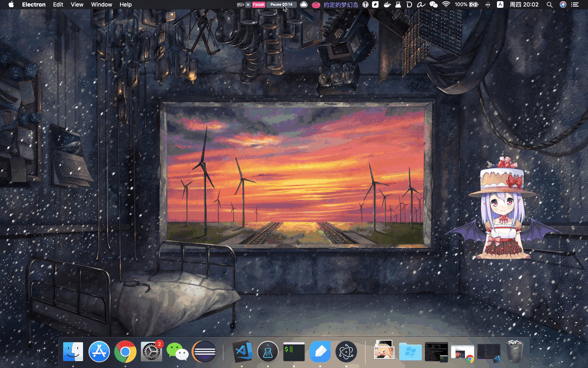Restore minimized Chrome window thumbnail in Dock
The height and width of the screenshot is (368, 588).
click(x=463, y=353)
